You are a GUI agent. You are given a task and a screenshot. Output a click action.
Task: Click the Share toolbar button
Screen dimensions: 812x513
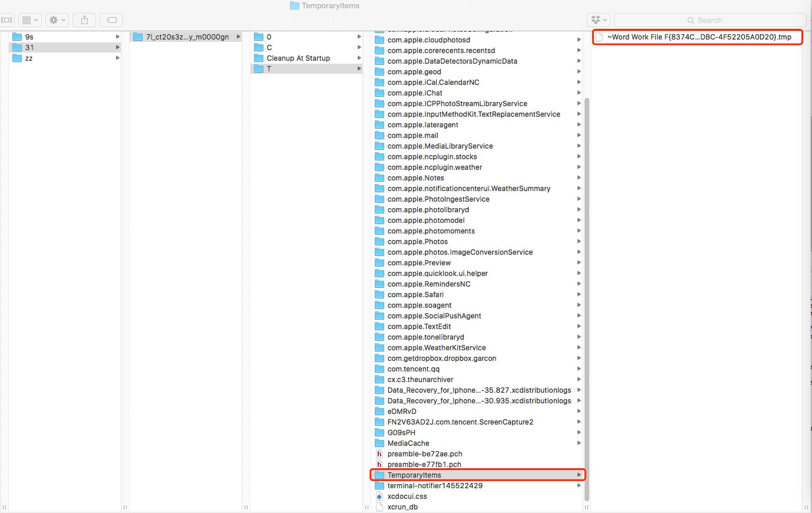click(x=84, y=20)
